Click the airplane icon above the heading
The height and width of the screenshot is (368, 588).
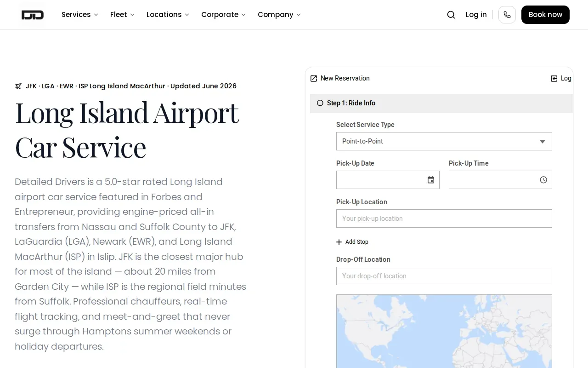18,86
